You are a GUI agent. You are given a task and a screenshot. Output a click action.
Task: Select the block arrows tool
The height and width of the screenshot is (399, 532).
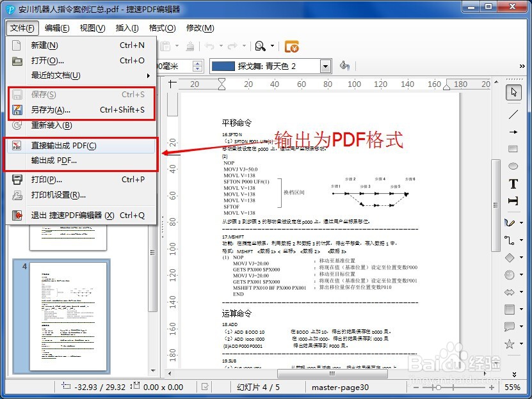pos(510,292)
